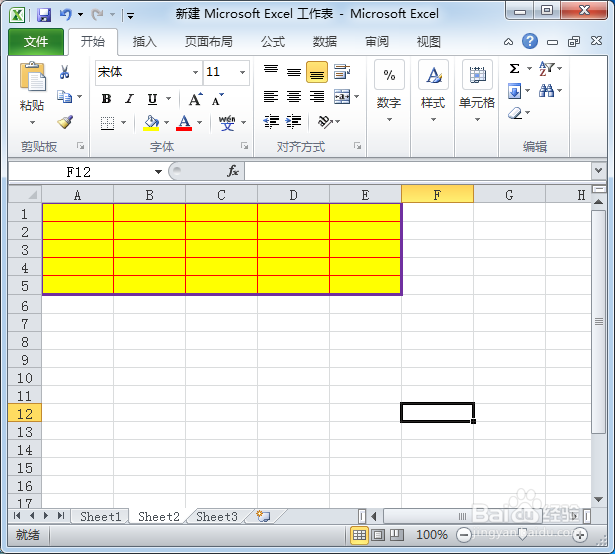Increase the indent
Image resolution: width=615 pixels, height=554 pixels.
(x=293, y=122)
